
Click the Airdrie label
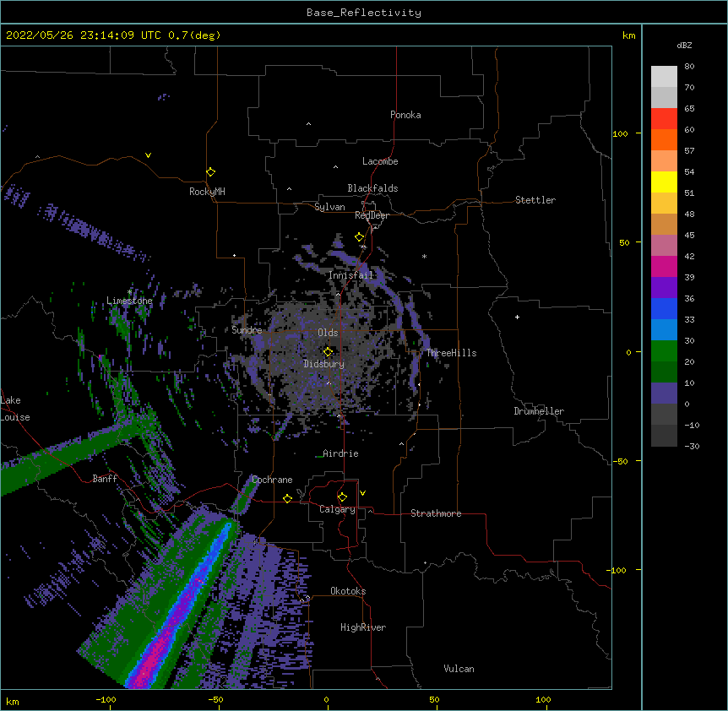[340, 453]
